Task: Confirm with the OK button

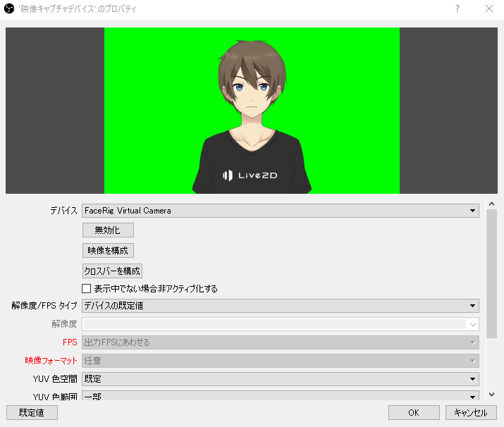Action: click(x=414, y=412)
